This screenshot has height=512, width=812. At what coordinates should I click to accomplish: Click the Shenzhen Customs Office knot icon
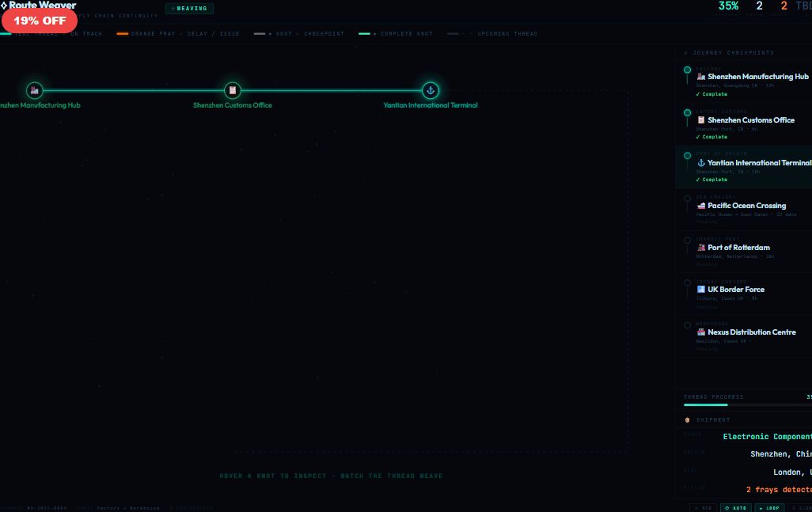(x=232, y=90)
